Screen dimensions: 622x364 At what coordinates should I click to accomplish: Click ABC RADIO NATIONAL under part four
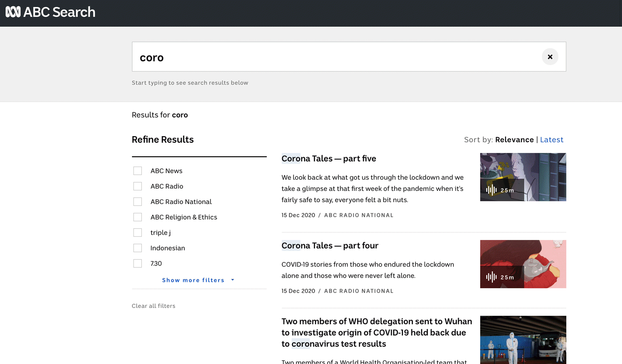click(359, 291)
